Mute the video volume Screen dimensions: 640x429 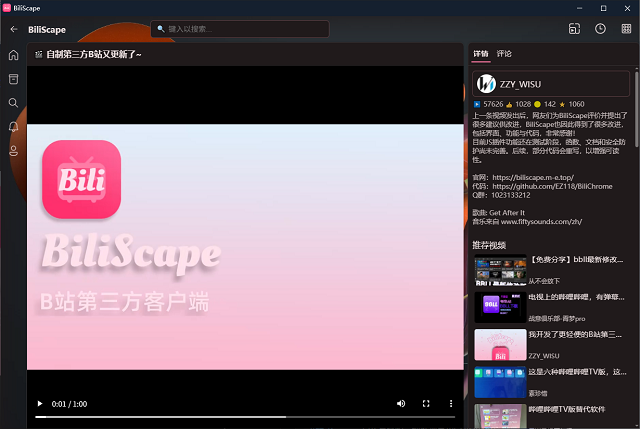click(x=401, y=403)
